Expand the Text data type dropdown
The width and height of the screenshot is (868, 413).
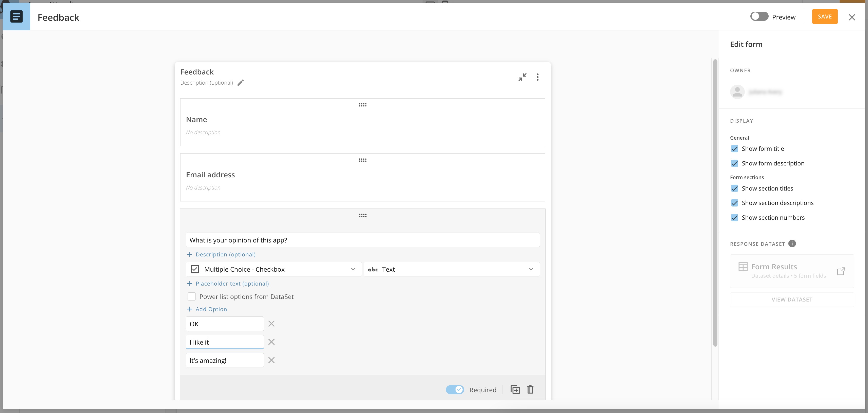pos(451,269)
